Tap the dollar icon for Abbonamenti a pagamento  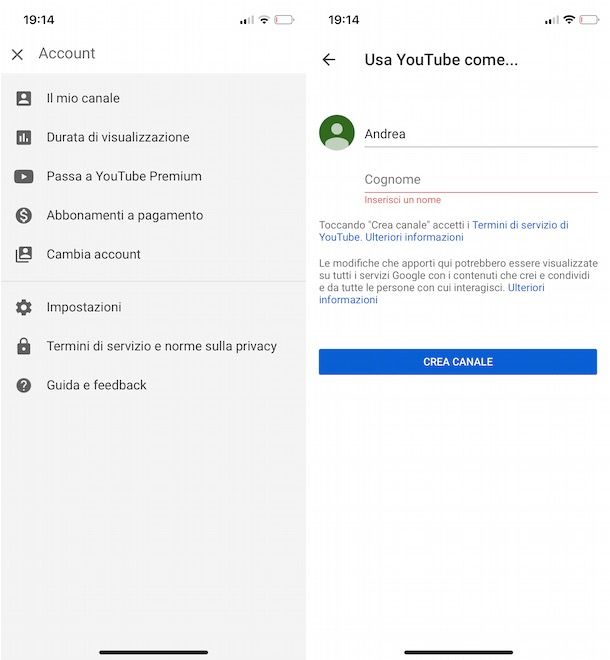(24, 215)
